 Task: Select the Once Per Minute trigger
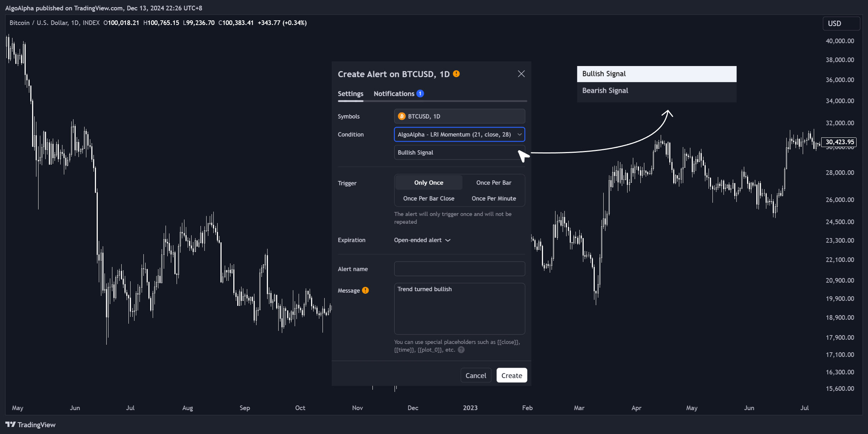click(494, 198)
